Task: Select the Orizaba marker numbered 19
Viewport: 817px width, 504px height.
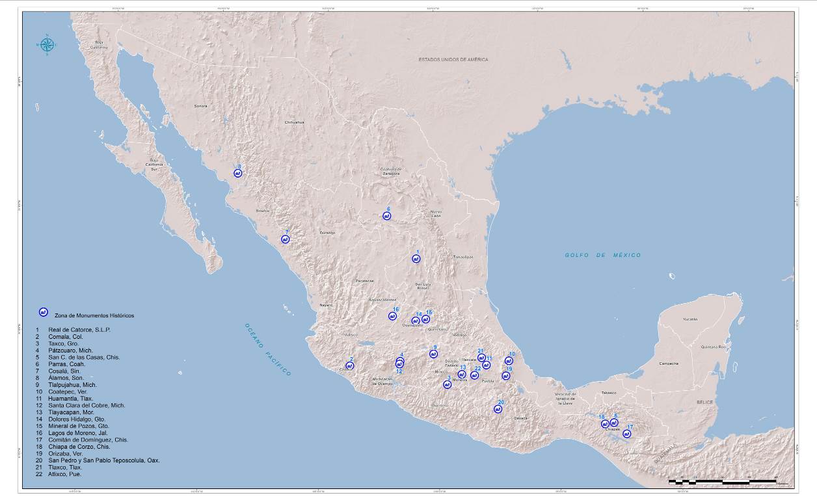Action: tap(505, 376)
